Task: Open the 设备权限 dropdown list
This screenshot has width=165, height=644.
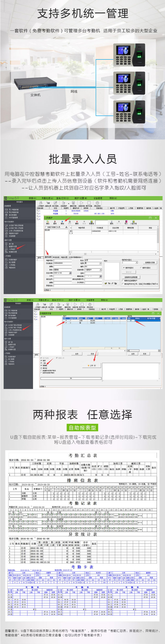Action: pyautogui.click(x=100, y=270)
